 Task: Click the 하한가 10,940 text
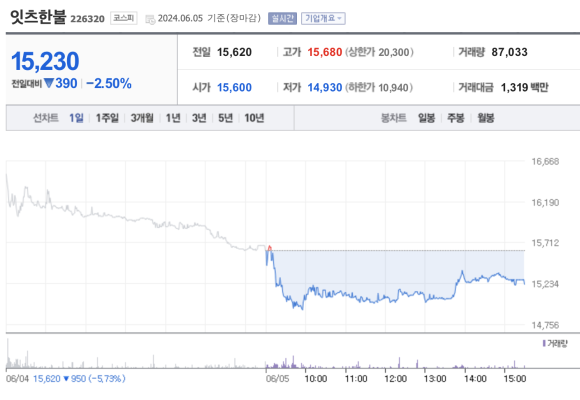[x=379, y=88]
